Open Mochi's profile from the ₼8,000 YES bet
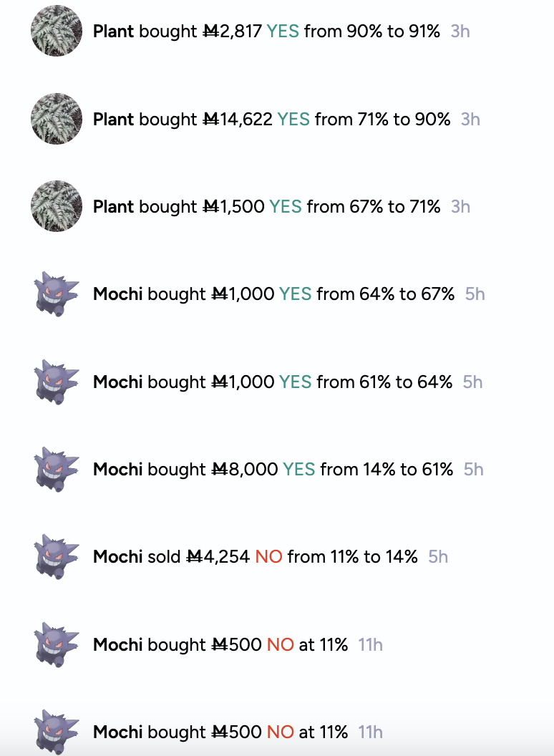Image resolution: width=554 pixels, height=756 pixels. click(x=117, y=470)
